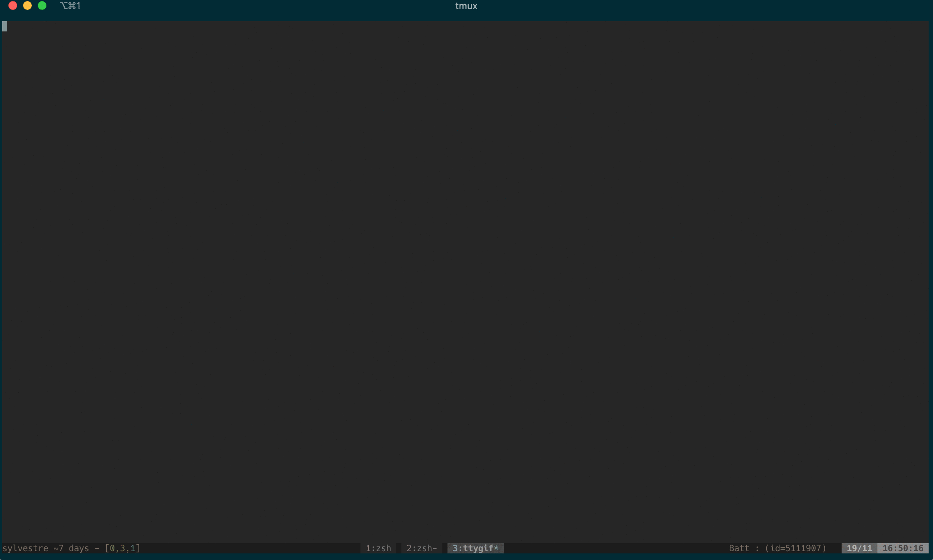Click the empty title bar right of tmux
Viewport: 933px width, 560px height.
point(679,6)
